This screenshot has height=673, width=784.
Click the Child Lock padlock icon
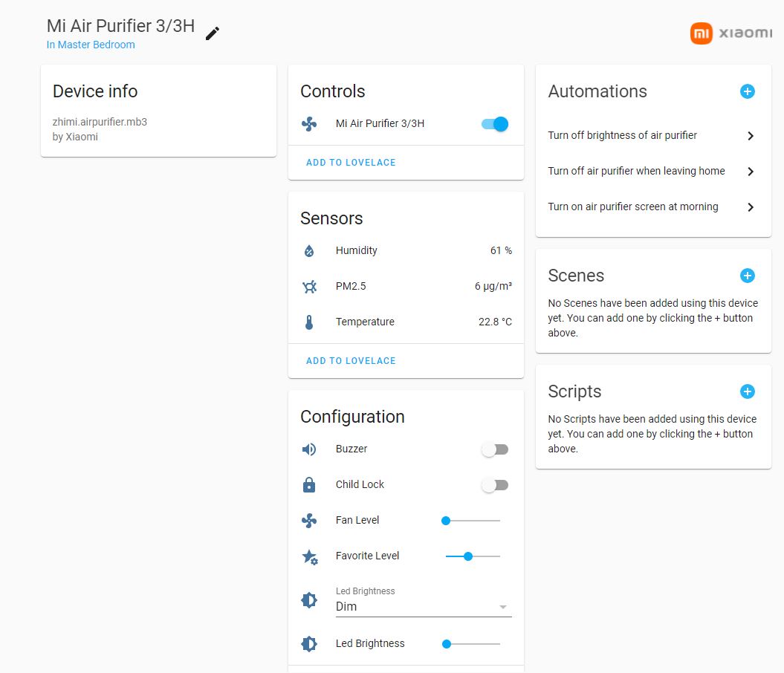click(309, 484)
